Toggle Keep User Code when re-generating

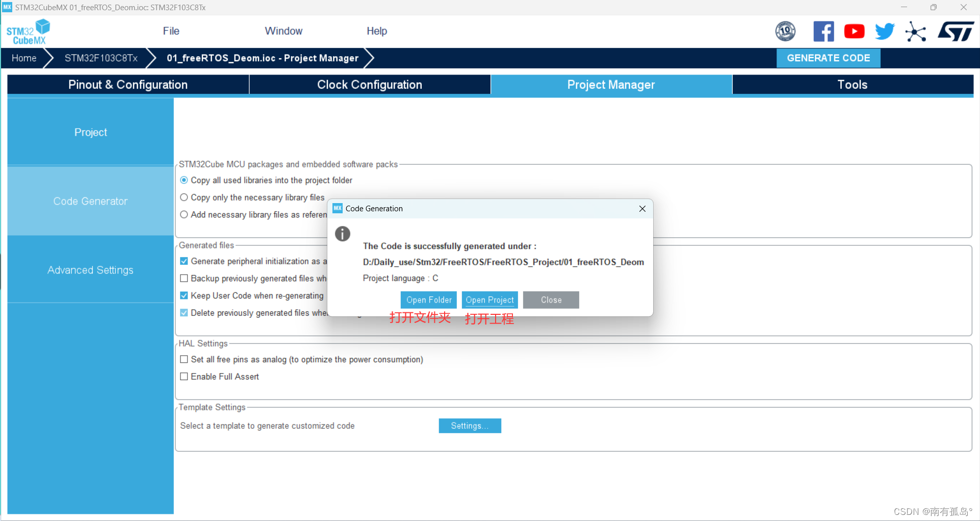(184, 295)
